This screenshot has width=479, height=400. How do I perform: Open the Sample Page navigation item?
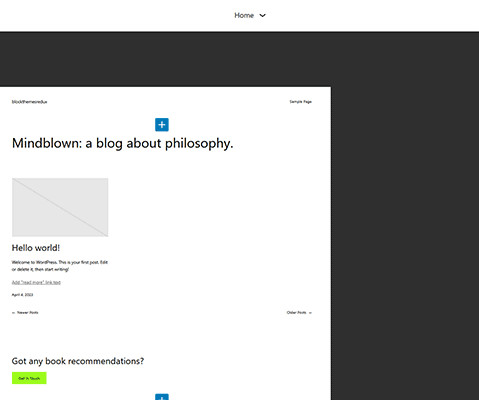tap(300, 102)
